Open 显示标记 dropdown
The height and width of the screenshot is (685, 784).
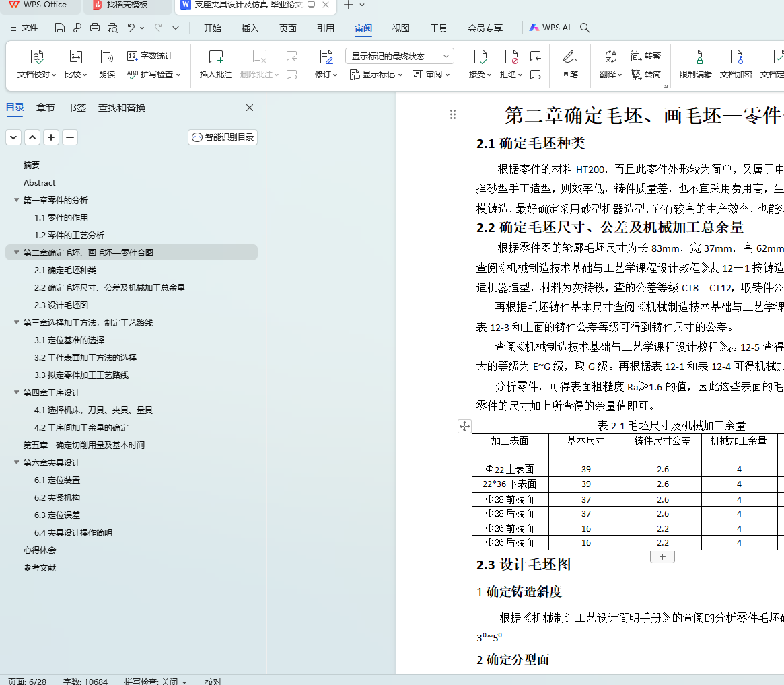(376, 75)
